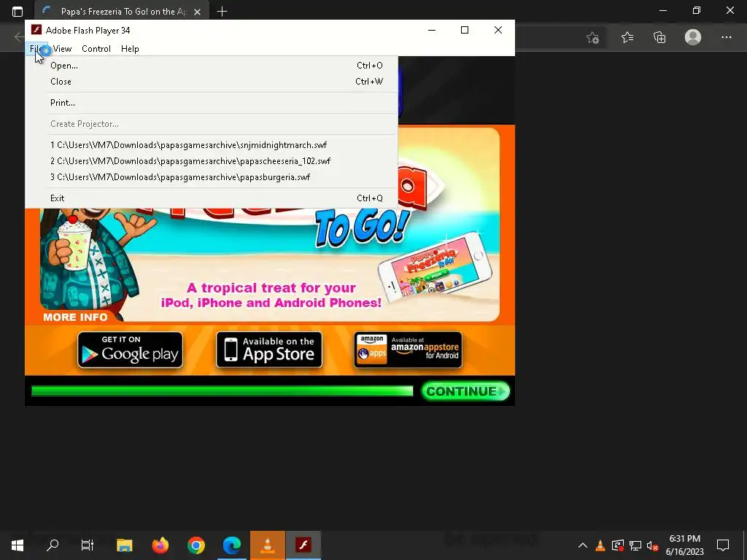Image resolution: width=747 pixels, height=560 pixels.
Task: Close the Papa's Freezeria browser tab
Action: pos(197,12)
